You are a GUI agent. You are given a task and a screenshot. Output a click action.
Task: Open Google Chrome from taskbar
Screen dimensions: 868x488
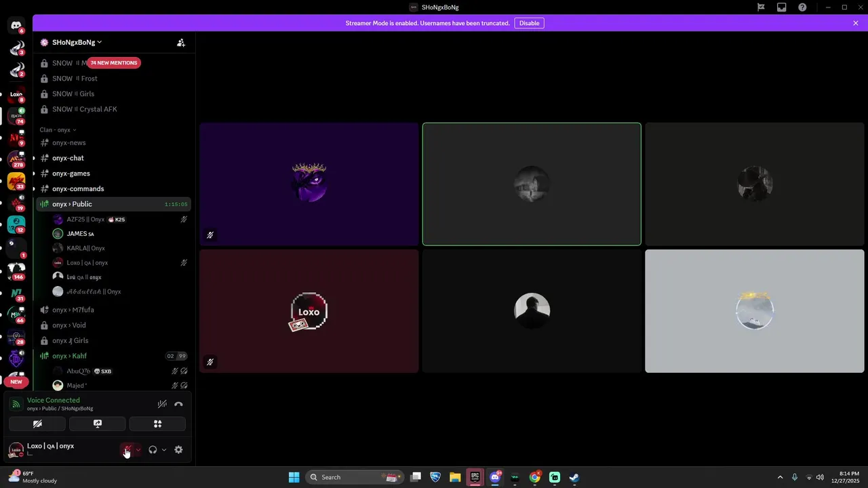pyautogui.click(x=535, y=477)
